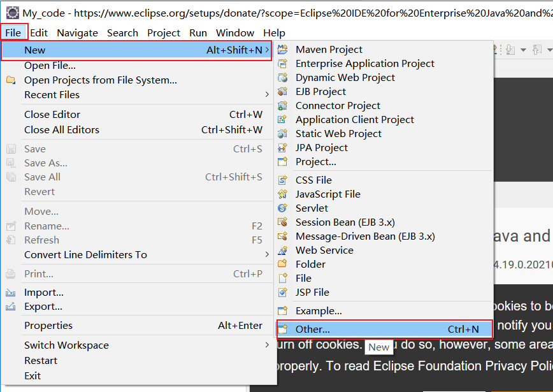Open the JPA Project wizard
This screenshot has width=553, height=392.
pyautogui.click(x=322, y=147)
